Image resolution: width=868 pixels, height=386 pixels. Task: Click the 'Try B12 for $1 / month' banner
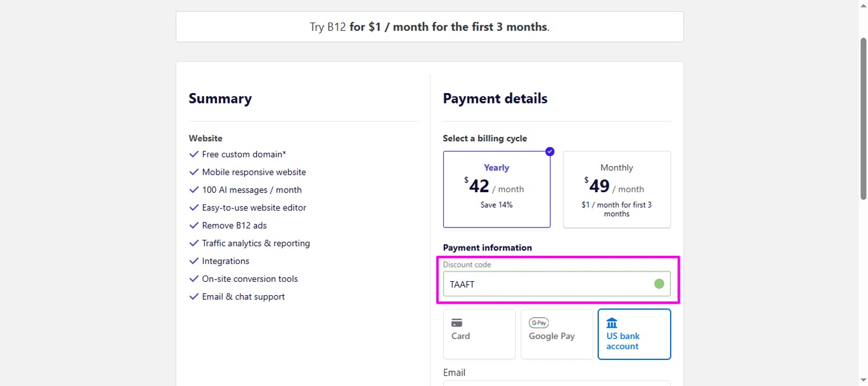tap(429, 27)
